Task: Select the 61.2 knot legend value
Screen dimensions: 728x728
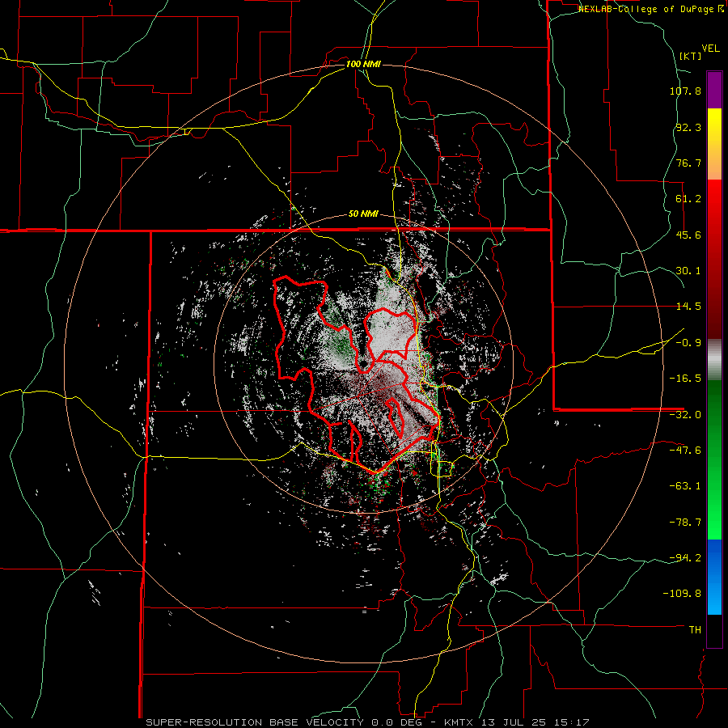Action: 688,199
